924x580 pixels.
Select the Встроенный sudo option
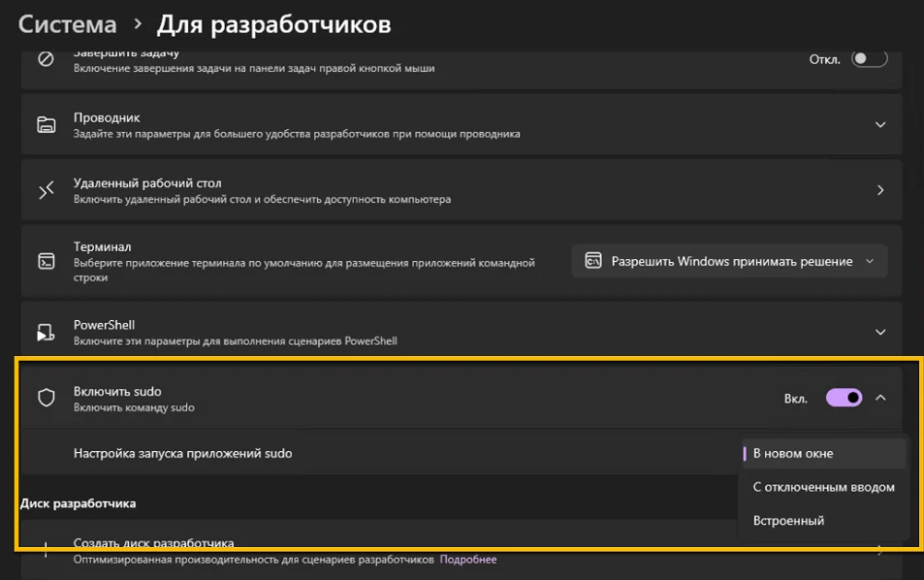click(x=788, y=521)
